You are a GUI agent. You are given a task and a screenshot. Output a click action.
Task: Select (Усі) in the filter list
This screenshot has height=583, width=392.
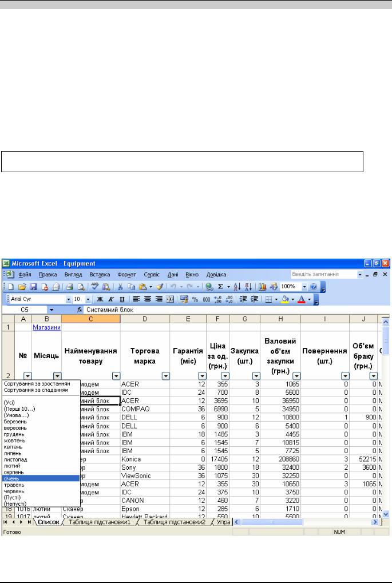(x=9, y=403)
